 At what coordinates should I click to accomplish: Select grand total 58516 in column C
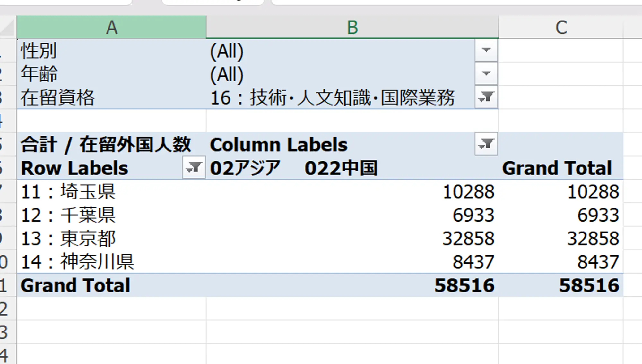(x=561, y=285)
